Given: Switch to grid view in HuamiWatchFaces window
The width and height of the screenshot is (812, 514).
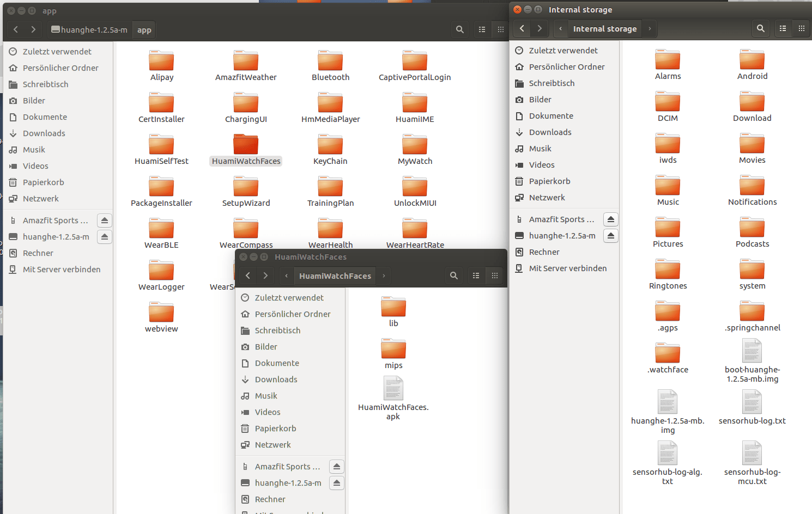Looking at the screenshot, I should (495, 276).
